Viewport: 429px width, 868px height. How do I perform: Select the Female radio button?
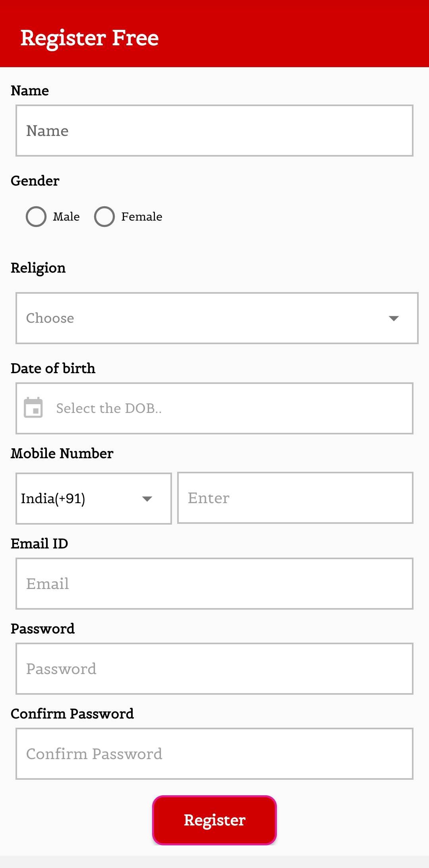(x=104, y=217)
